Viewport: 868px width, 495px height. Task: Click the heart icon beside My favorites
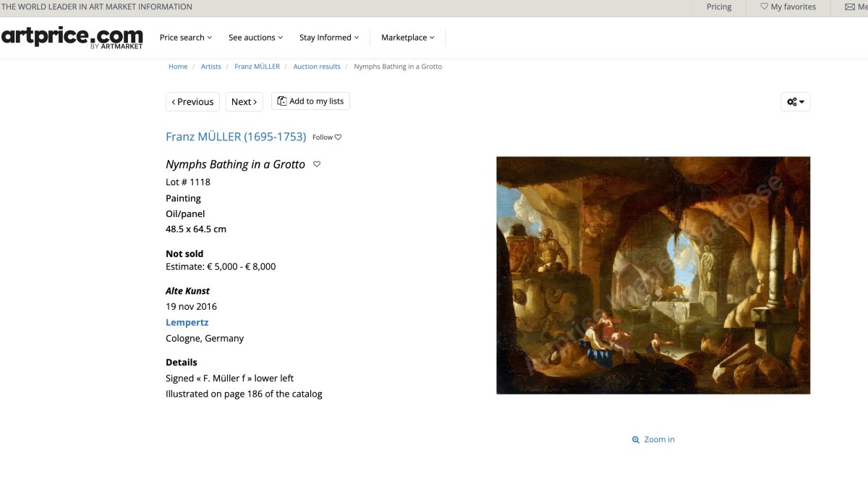[x=765, y=7]
